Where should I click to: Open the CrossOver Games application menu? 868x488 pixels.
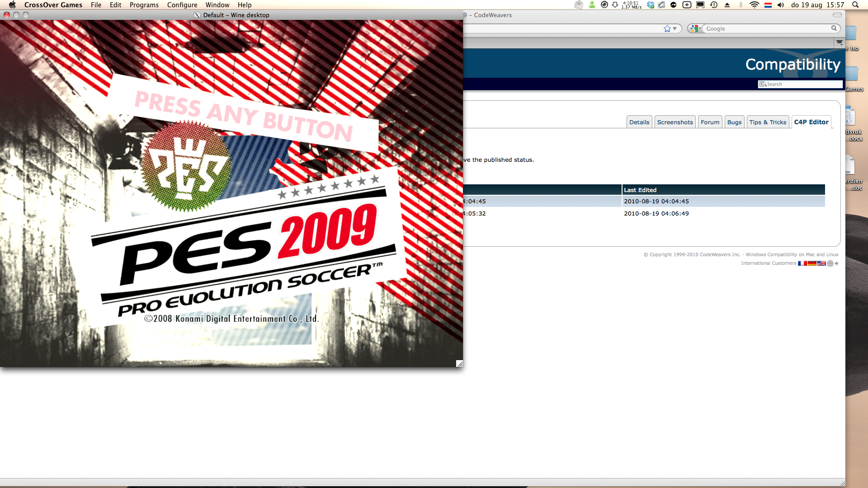(x=53, y=5)
